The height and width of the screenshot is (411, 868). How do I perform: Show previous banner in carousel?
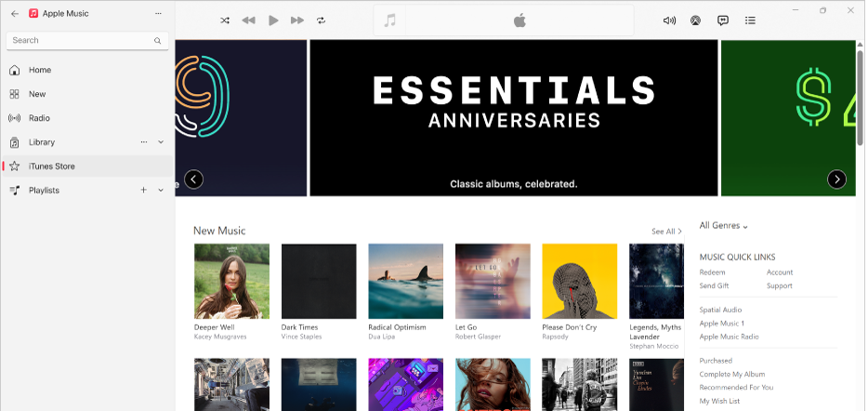point(193,179)
